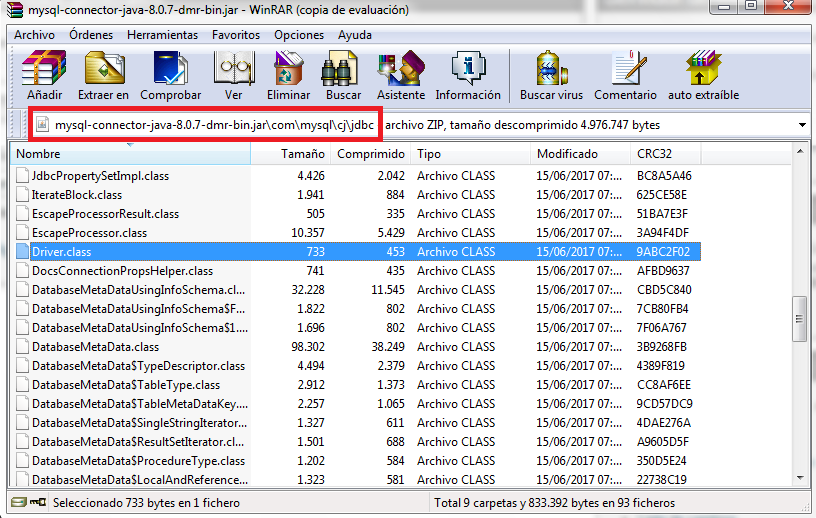Viewport: 816px width, 518px height.
Task: Click the key password icon in status bar
Action: tap(38, 502)
